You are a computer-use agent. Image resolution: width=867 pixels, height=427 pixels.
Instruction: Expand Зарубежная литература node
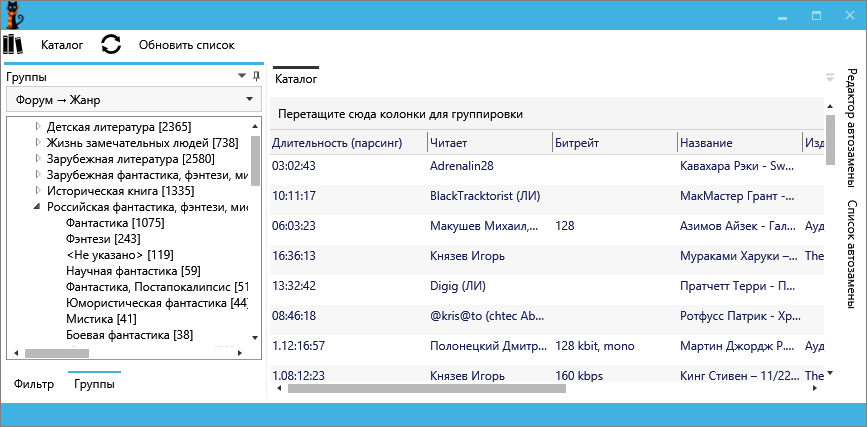coord(38,159)
